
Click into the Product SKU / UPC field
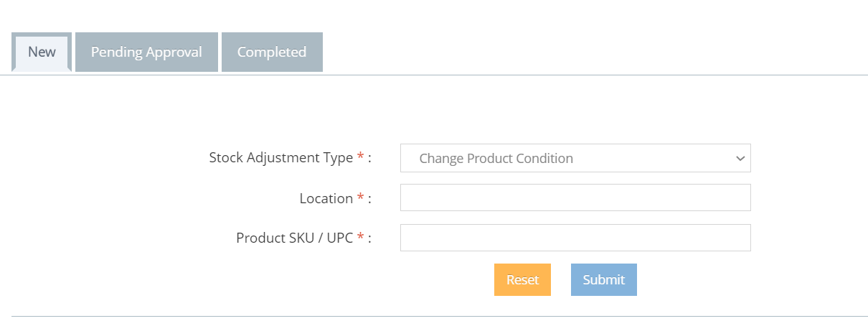pyautogui.click(x=575, y=238)
